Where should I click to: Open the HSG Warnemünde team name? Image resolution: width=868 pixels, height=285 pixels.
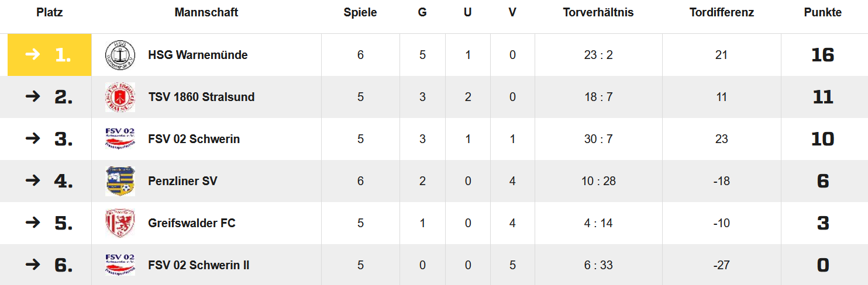pos(198,55)
